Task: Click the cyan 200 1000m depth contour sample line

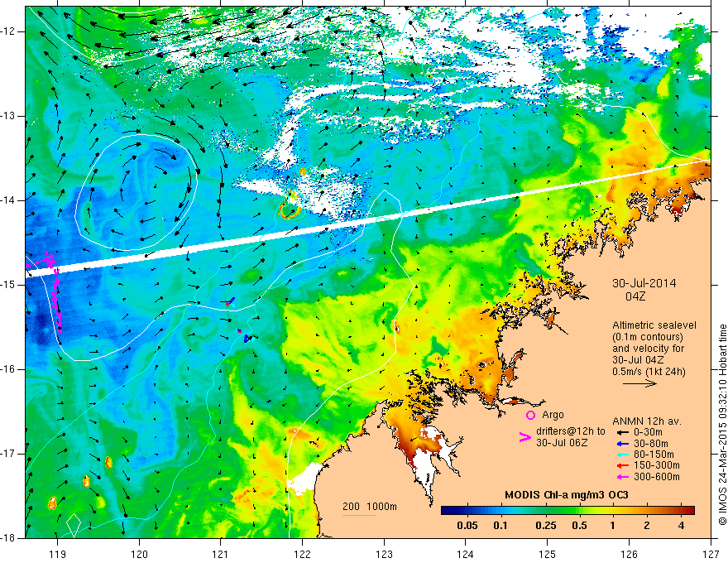Action: coord(359,515)
